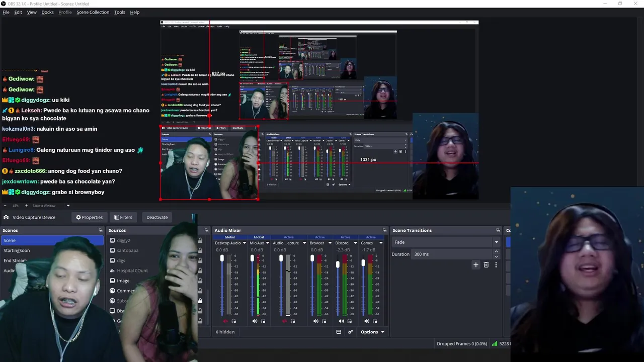Select the scene named Scene
The height and width of the screenshot is (362, 644).
coord(51,240)
